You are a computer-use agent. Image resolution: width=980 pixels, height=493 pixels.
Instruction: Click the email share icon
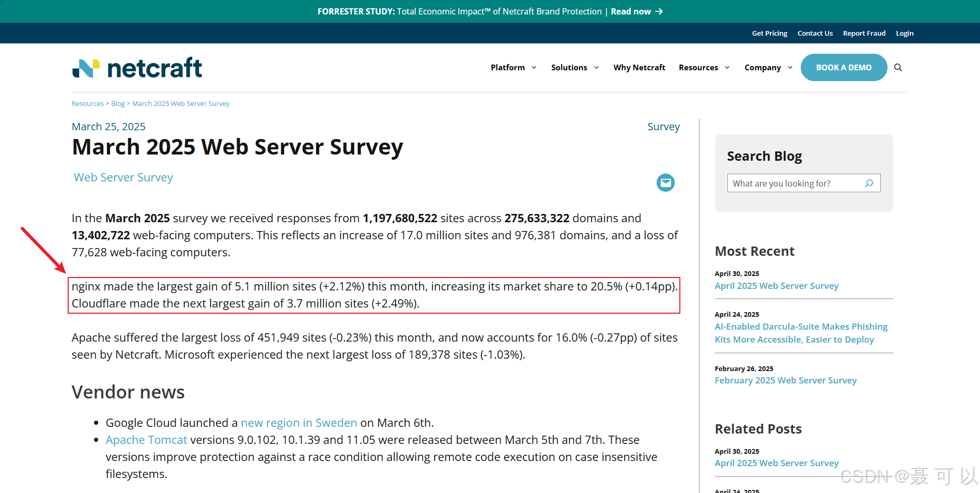(x=665, y=182)
